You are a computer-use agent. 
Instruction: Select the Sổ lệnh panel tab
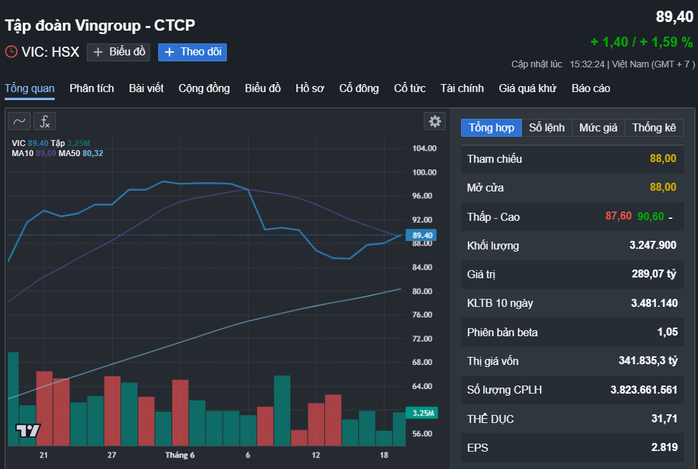tap(547, 128)
